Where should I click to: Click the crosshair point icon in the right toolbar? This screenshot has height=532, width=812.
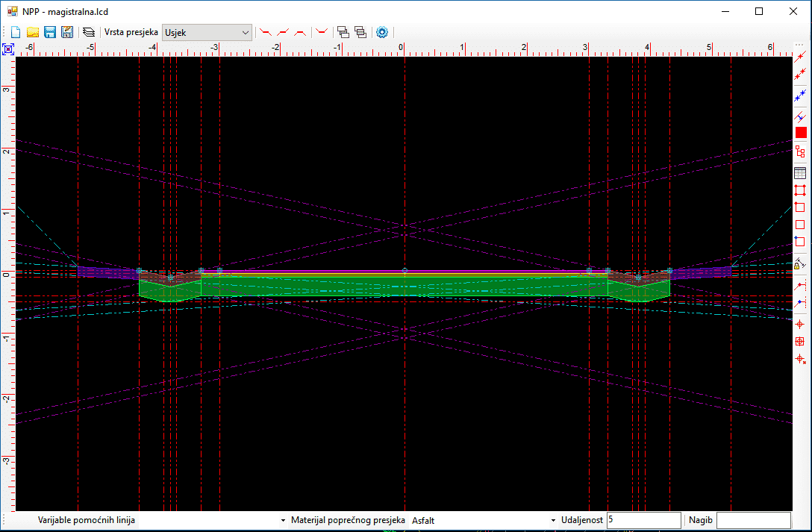pos(801,324)
